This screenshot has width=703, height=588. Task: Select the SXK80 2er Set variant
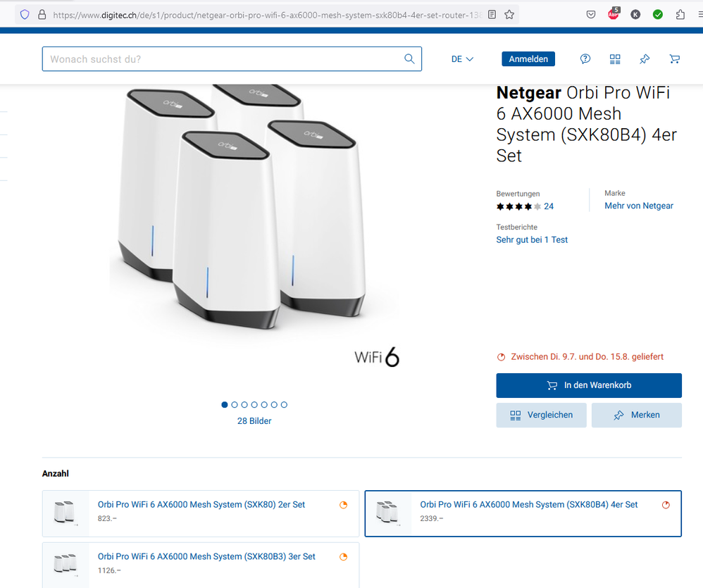[201, 513]
